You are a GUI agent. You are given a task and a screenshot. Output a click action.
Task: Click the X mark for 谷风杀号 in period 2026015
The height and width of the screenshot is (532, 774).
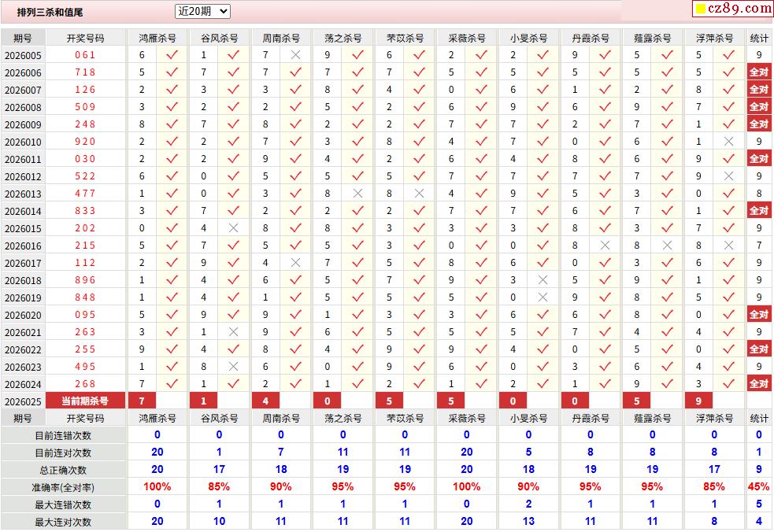pyautogui.click(x=234, y=228)
